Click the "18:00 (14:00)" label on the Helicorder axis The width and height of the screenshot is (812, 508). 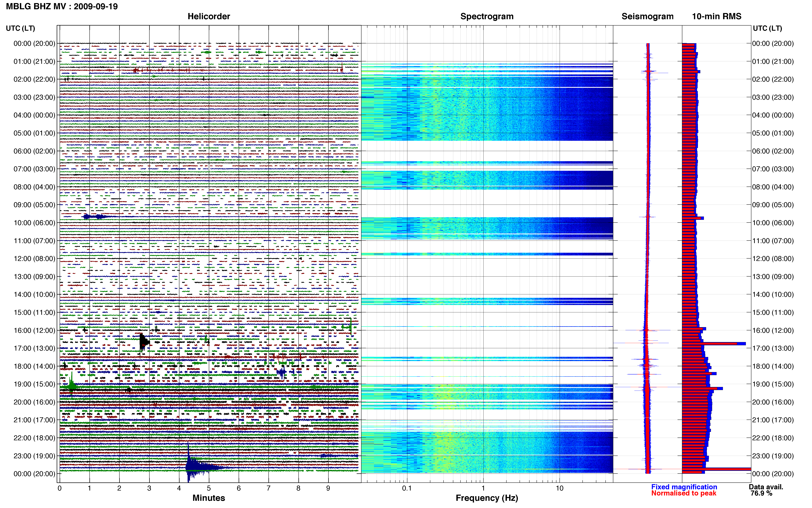click(x=34, y=366)
